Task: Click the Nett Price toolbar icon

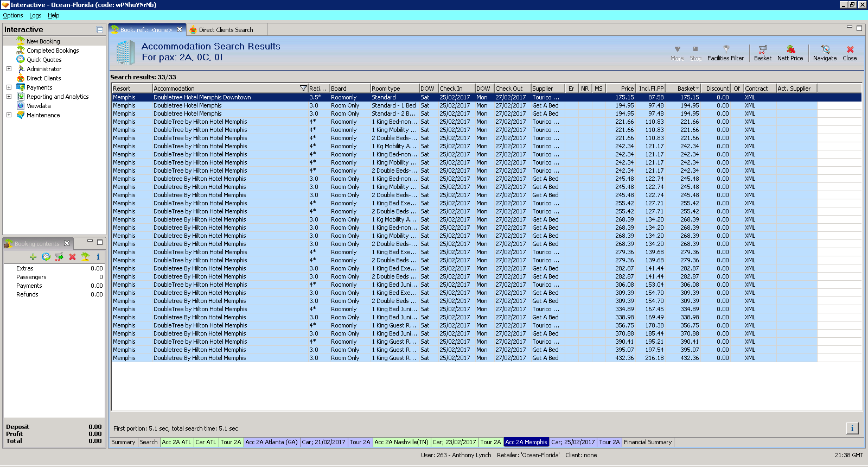Action: (790, 49)
